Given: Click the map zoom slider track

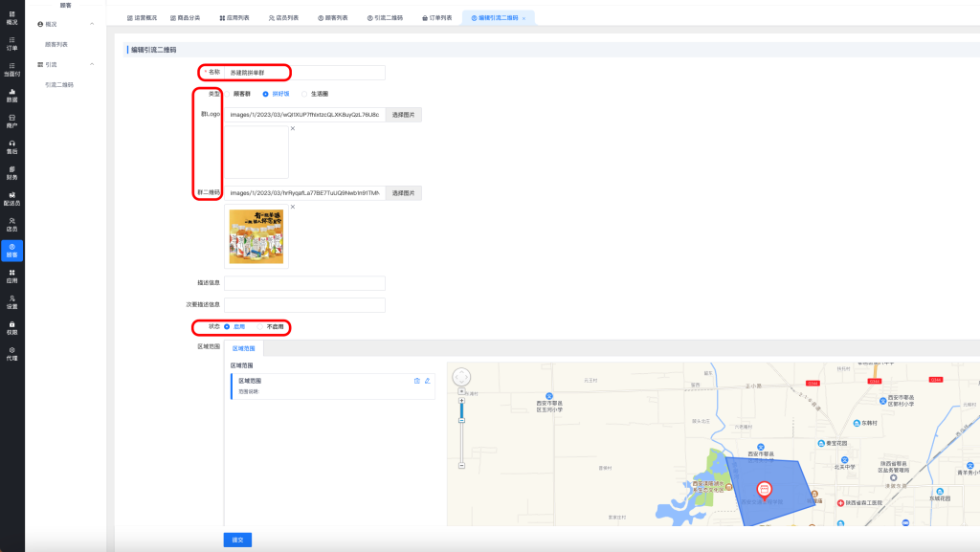Looking at the screenshot, I should [x=461, y=440].
